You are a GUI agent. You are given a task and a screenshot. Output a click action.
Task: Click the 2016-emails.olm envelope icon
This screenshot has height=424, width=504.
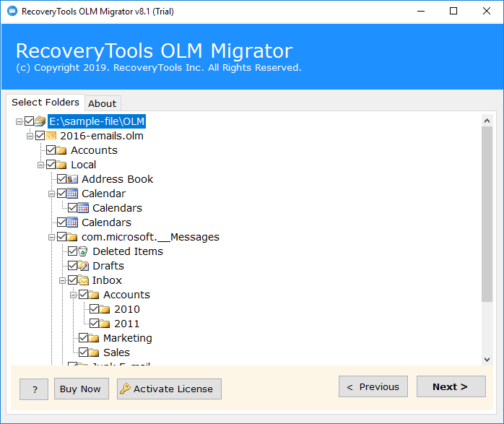click(x=51, y=136)
